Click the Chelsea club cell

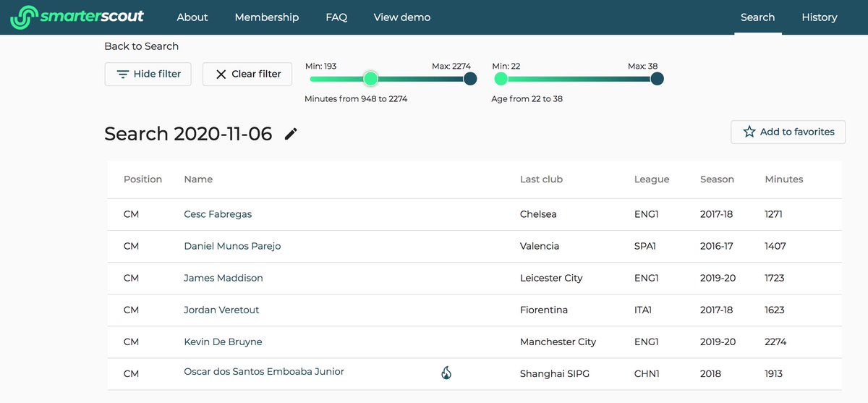click(538, 214)
